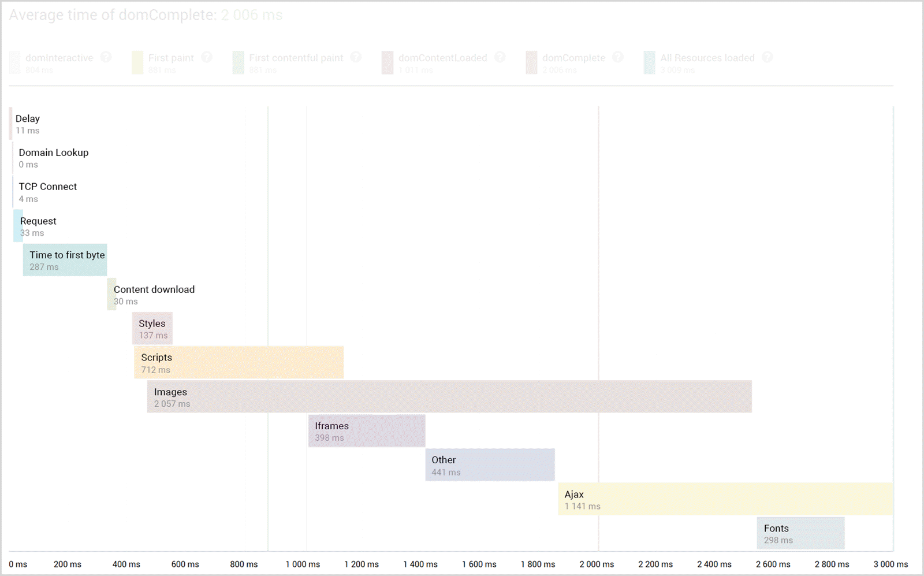
Task: Click the domComplete help icon
Action: click(618, 57)
